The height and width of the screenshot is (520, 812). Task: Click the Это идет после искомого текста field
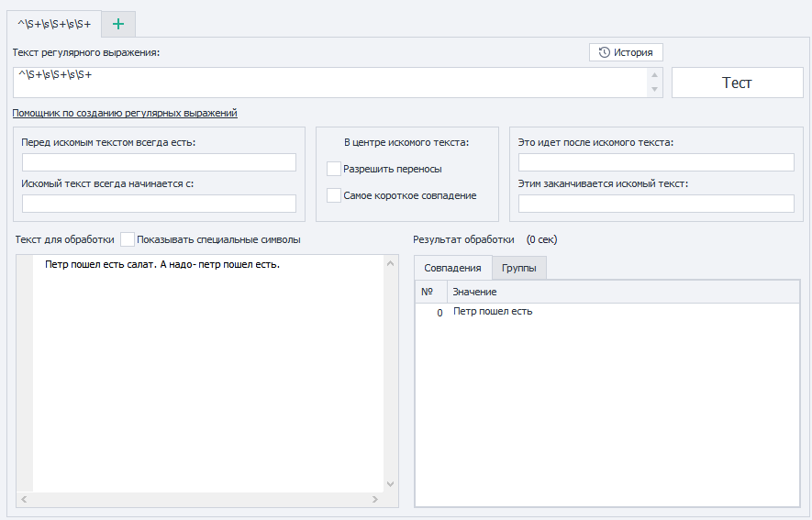point(656,162)
